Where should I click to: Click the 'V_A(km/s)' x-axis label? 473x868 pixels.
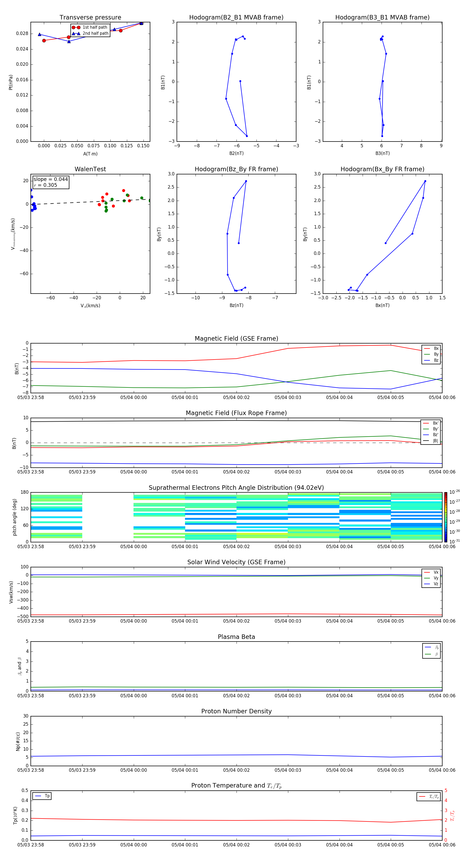[x=90, y=306]
